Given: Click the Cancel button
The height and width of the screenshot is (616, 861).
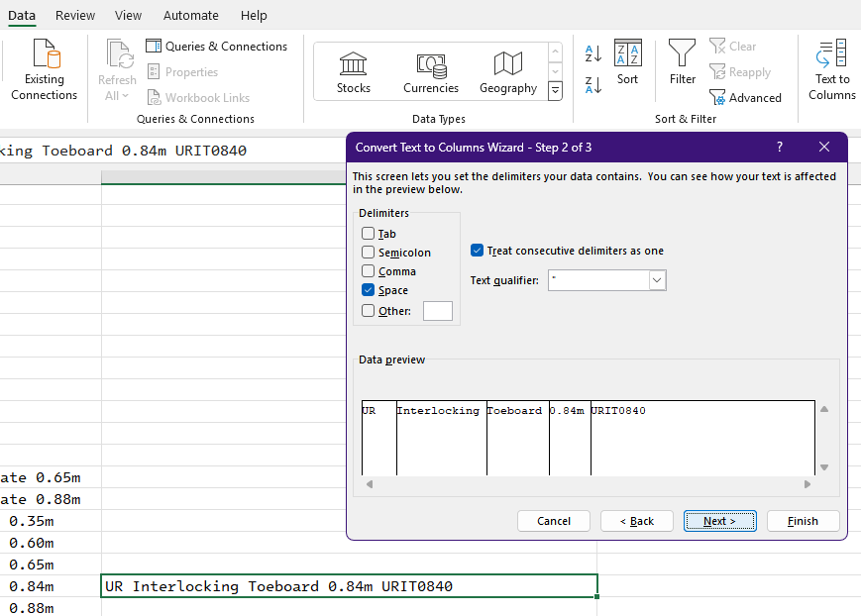Looking at the screenshot, I should (x=554, y=521).
